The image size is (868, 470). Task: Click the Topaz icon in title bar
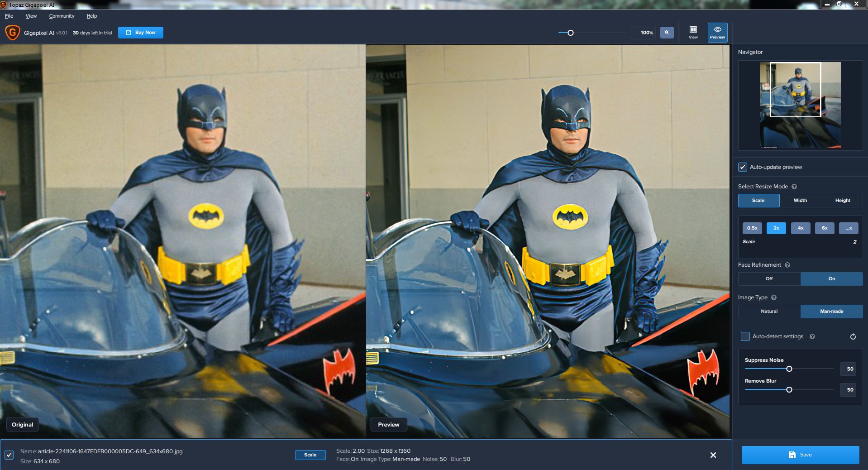pyautogui.click(x=3, y=5)
